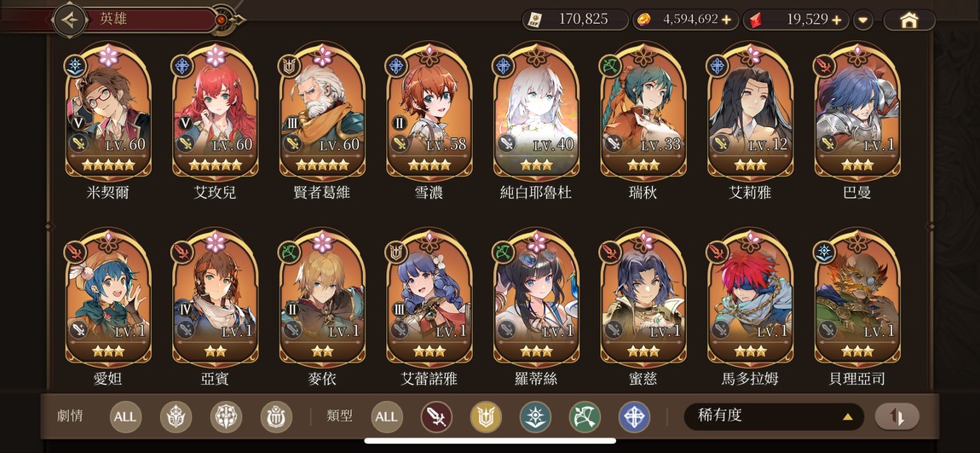The width and height of the screenshot is (980, 453).
Task: Add more gold coins with plus button
Action: [726, 20]
